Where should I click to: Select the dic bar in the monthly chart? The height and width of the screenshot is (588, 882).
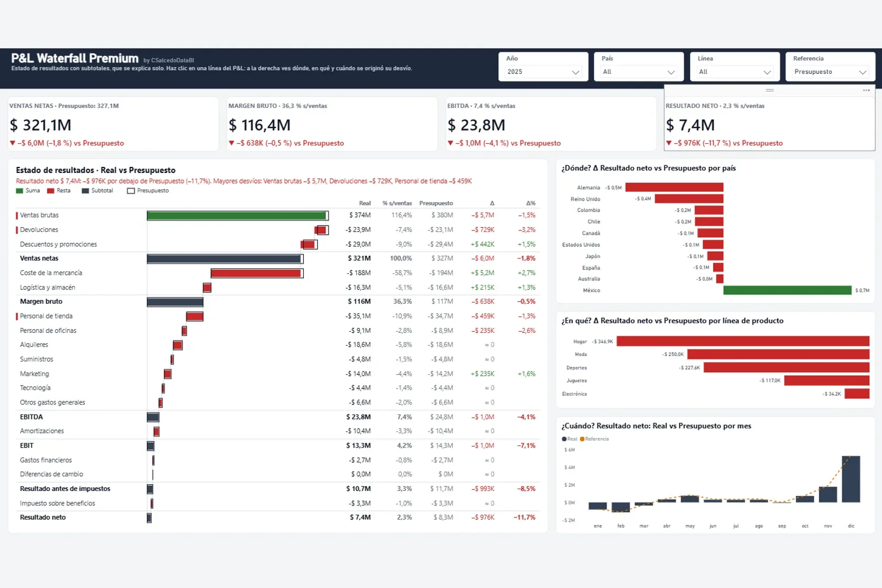pos(851,479)
